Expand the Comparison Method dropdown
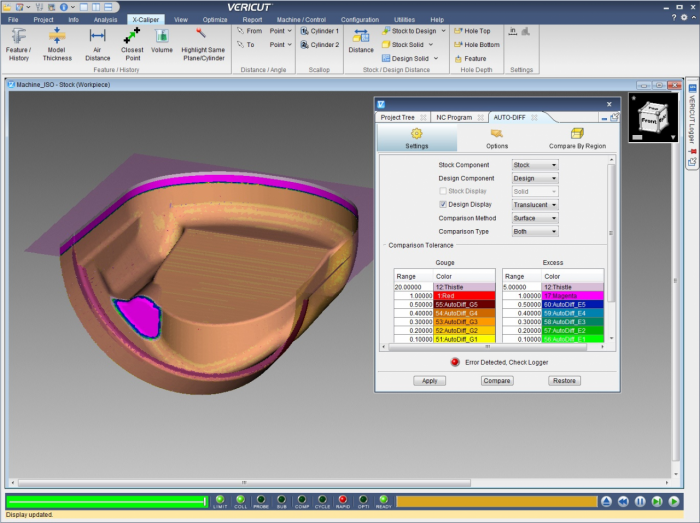 click(535, 218)
